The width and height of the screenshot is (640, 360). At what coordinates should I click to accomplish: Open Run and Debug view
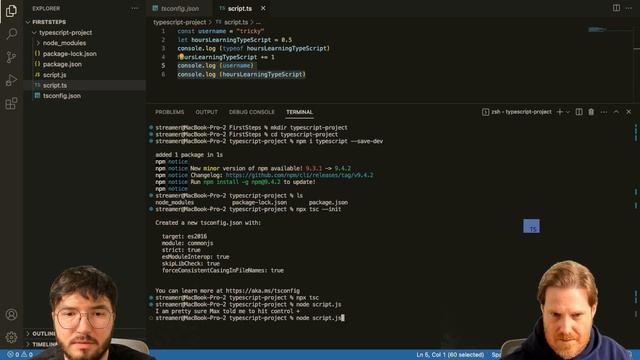[x=11, y=80]
